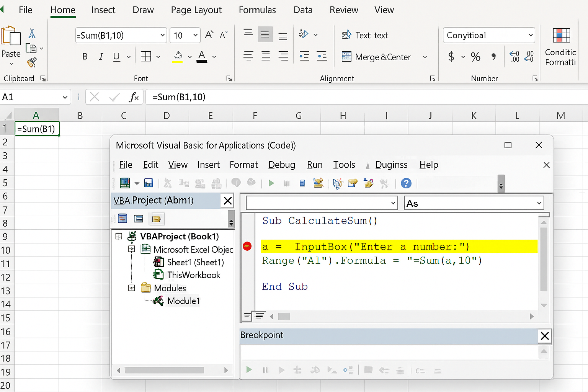Apply Accounting dollar format
This screenshot has height=392, width=588.
coord(451,57)
